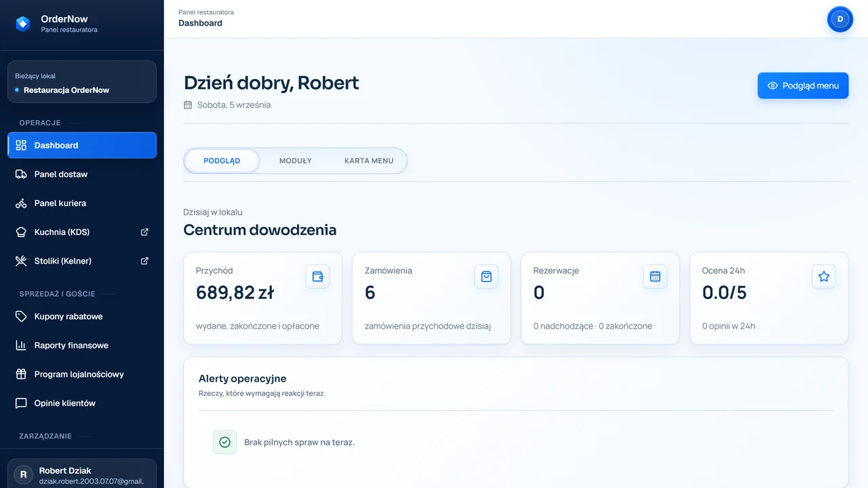Open Panel dostaw from sidebar
868x488 pixels.
pyautogui.click(x=82, y=174)
